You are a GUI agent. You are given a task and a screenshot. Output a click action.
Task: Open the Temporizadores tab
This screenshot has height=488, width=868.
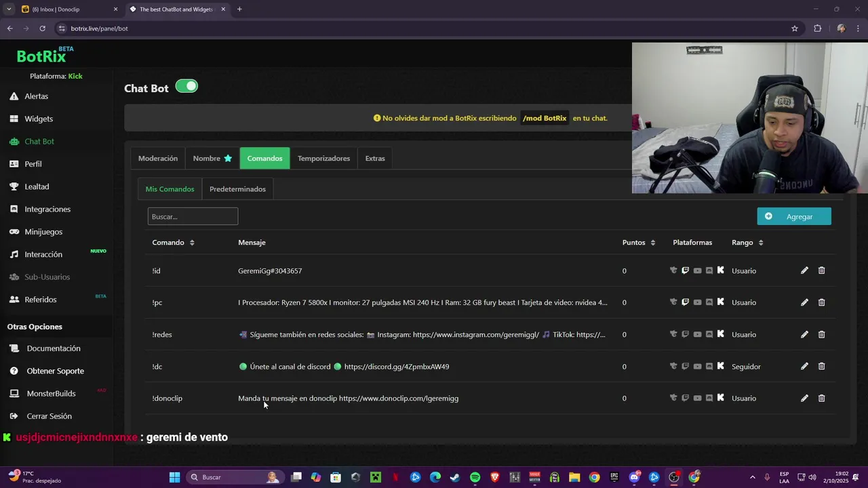[x=323, y=158]
